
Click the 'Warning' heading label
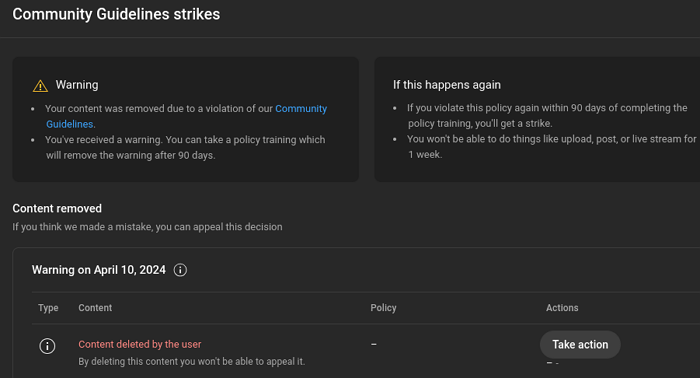point(77,85)
